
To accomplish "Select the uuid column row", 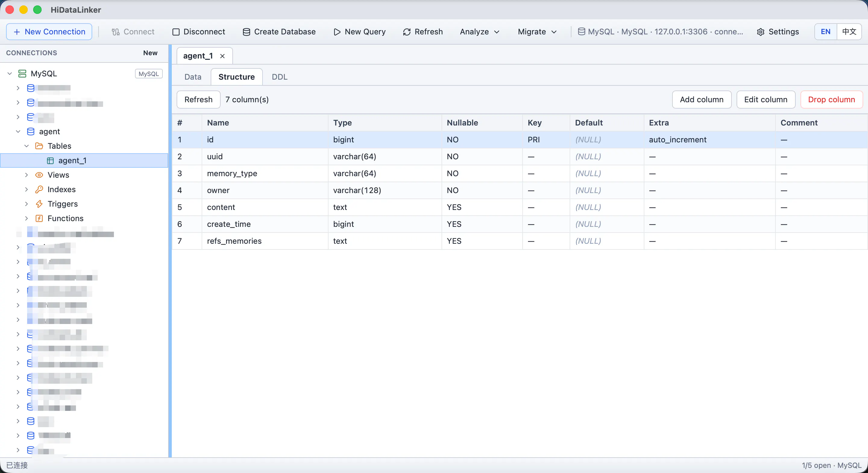I will pos(520,157).
